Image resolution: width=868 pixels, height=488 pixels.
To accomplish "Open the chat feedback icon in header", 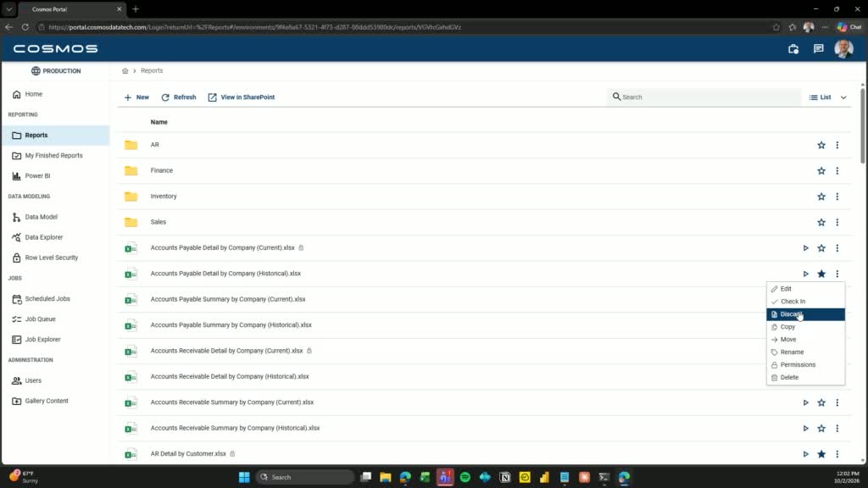I will click(818, 48).
